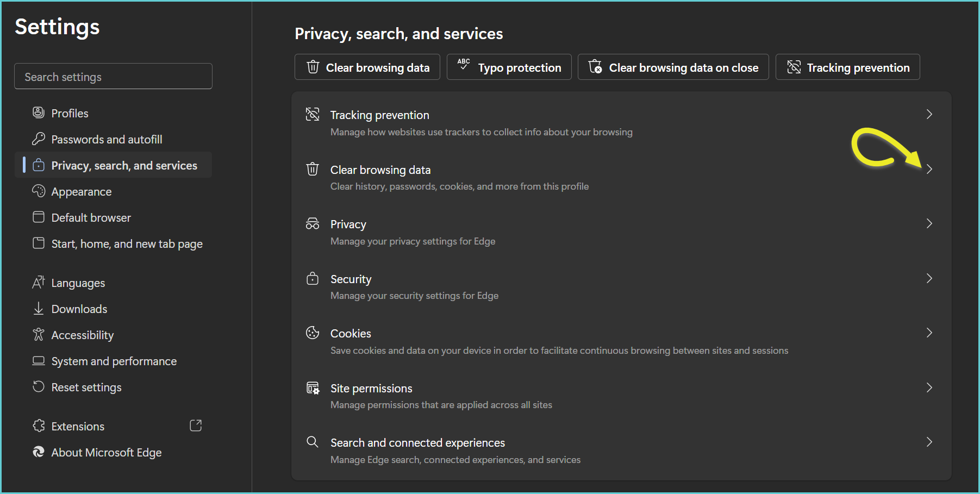The image size is (980, 494).
Task: Click the 'Privacy, search, and services' page heading
Action: point(399,34)
